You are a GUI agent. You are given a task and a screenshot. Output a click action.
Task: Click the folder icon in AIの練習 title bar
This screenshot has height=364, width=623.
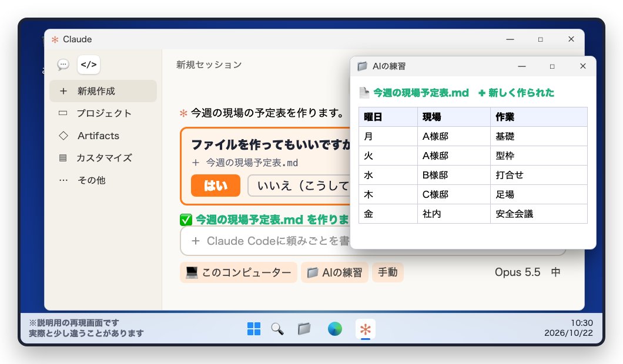pos(362,66)
